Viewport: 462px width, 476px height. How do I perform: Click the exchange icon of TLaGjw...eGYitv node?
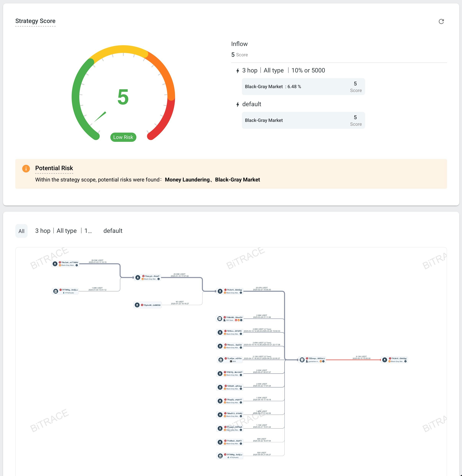click(x=221, y=360)
